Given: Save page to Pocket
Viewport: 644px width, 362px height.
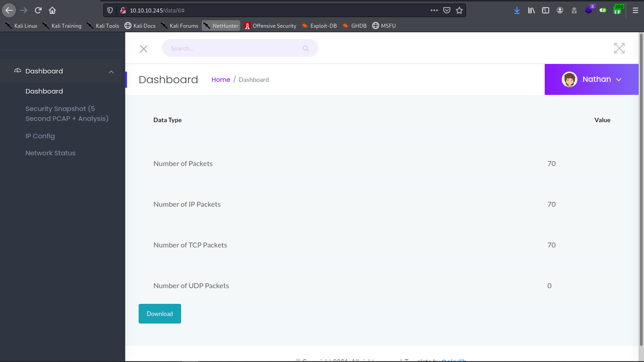Looking at the screenshot, I should pyautogui.click(x=447, y=10).
